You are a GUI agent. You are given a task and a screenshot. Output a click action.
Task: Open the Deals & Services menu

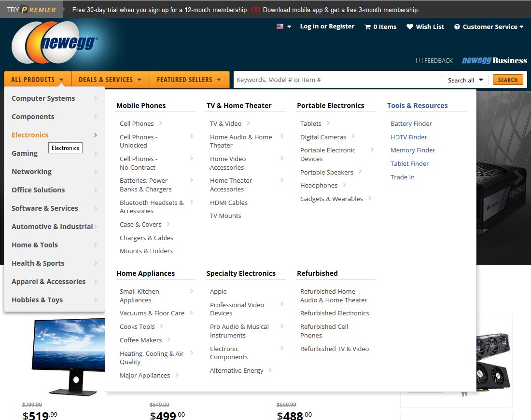click(110, 79)
